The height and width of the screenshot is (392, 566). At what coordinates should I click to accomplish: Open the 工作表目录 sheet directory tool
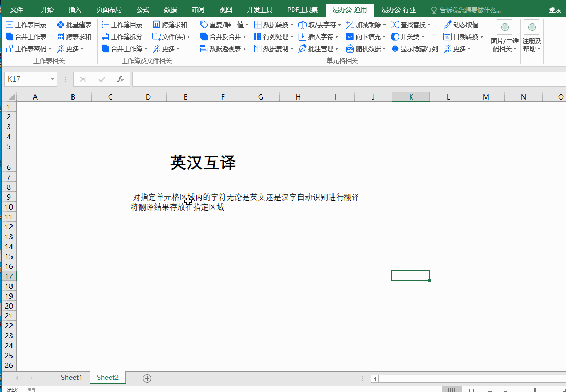click(x=27, y=25)
